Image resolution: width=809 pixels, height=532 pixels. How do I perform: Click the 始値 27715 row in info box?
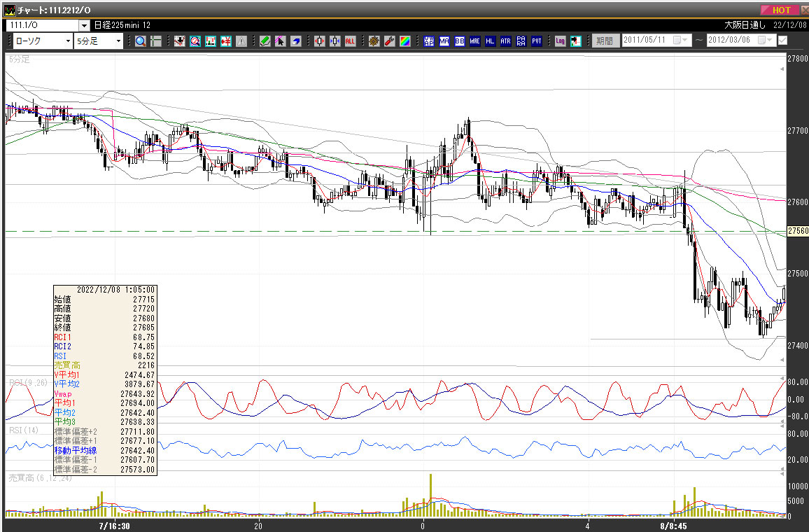click(x=104, y=300)
